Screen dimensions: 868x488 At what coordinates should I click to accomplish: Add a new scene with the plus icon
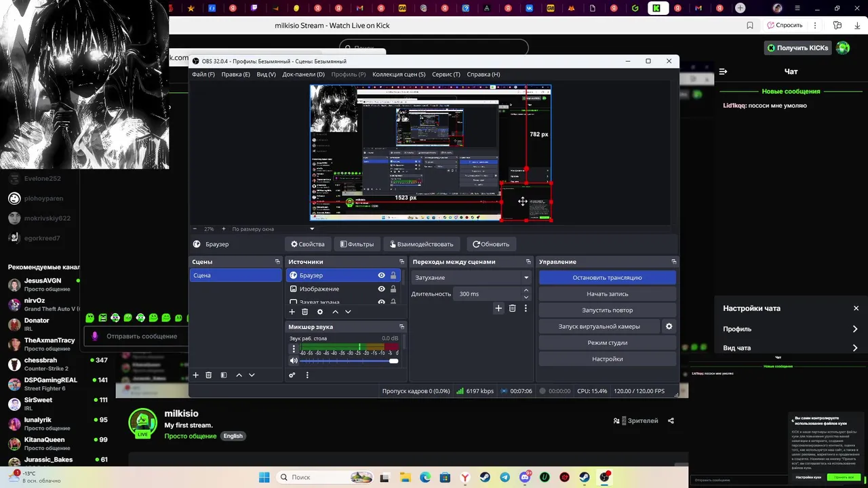[195, 375]
